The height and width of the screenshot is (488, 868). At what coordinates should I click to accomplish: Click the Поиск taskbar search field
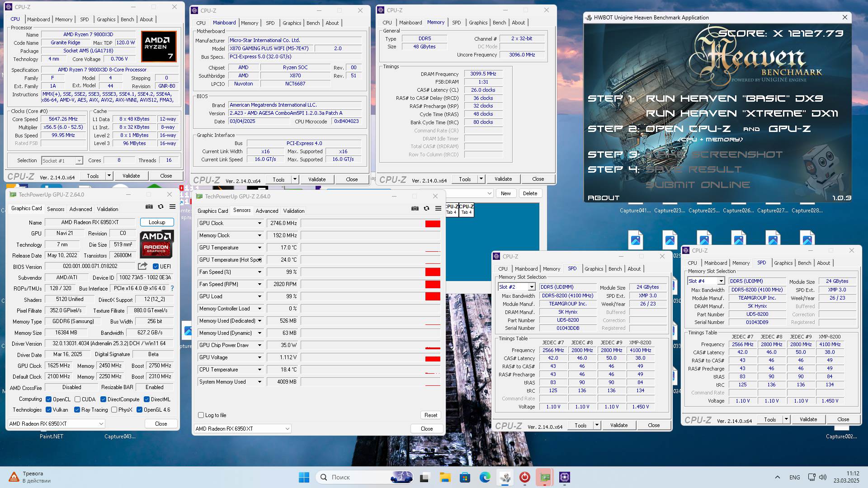tap(365, 477)
